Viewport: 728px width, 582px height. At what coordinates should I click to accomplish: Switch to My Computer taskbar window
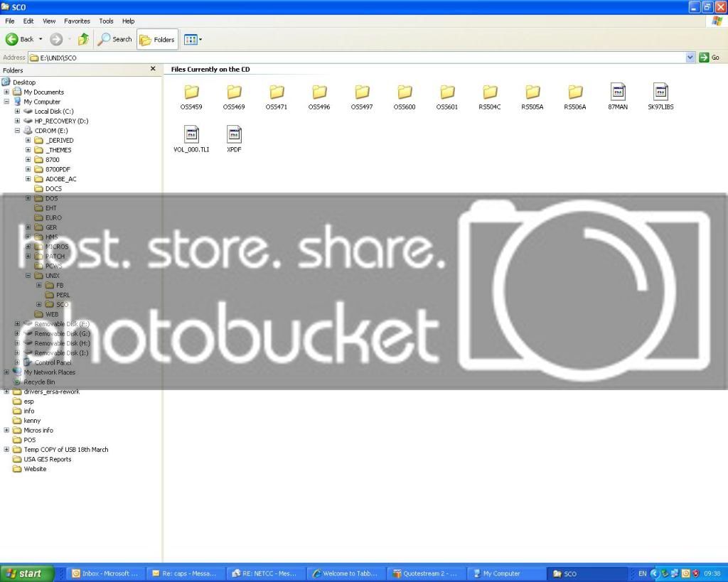click(508, 573)
